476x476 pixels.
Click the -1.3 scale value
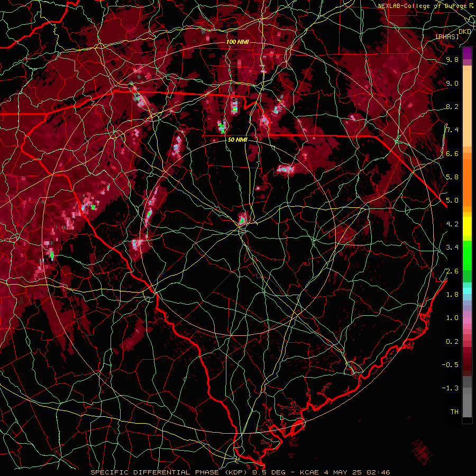coord(450,388)
